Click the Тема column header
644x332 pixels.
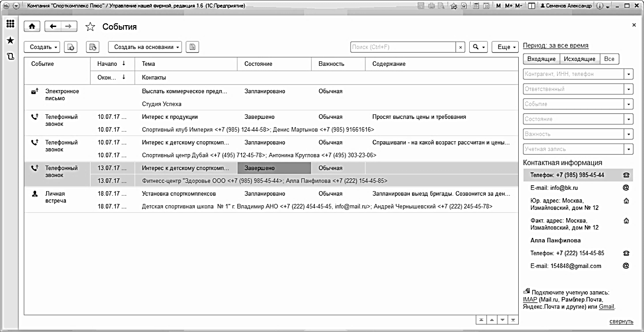[x=187, y=64]
